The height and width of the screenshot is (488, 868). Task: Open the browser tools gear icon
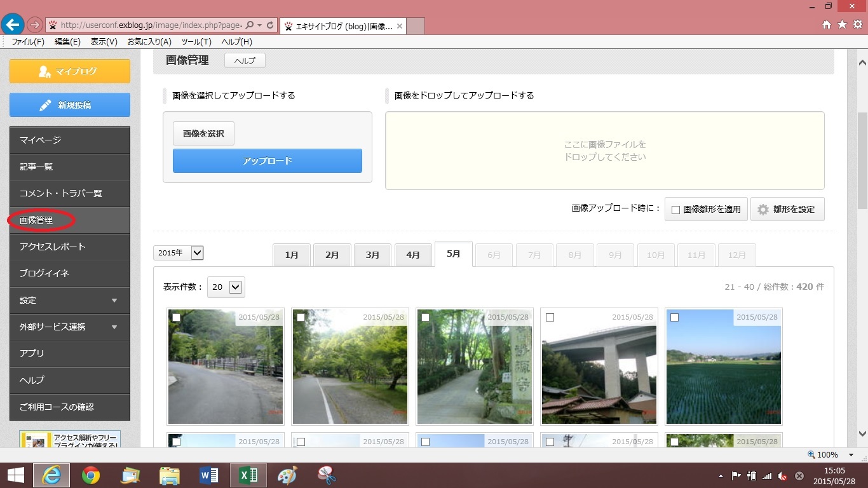[x=857, y=25]
